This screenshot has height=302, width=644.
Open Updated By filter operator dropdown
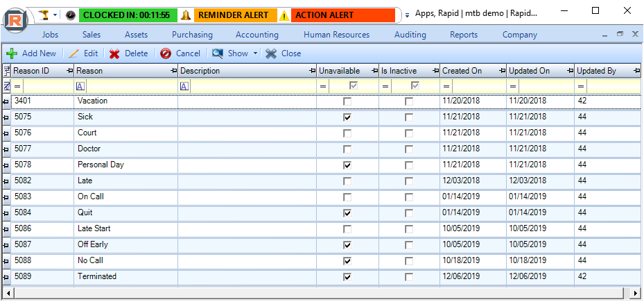(581, 86)
